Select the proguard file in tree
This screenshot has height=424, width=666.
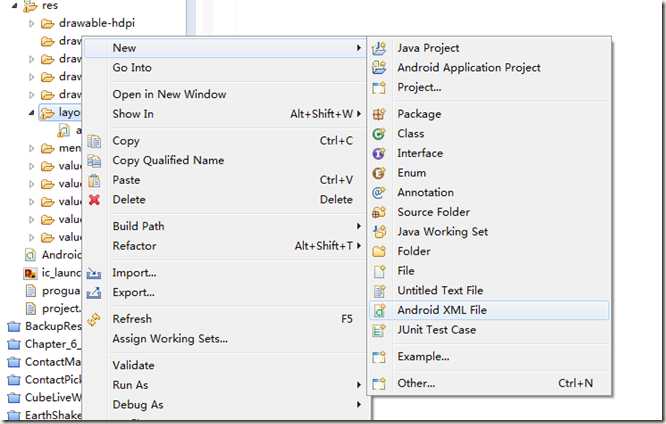tap(61, 291)
